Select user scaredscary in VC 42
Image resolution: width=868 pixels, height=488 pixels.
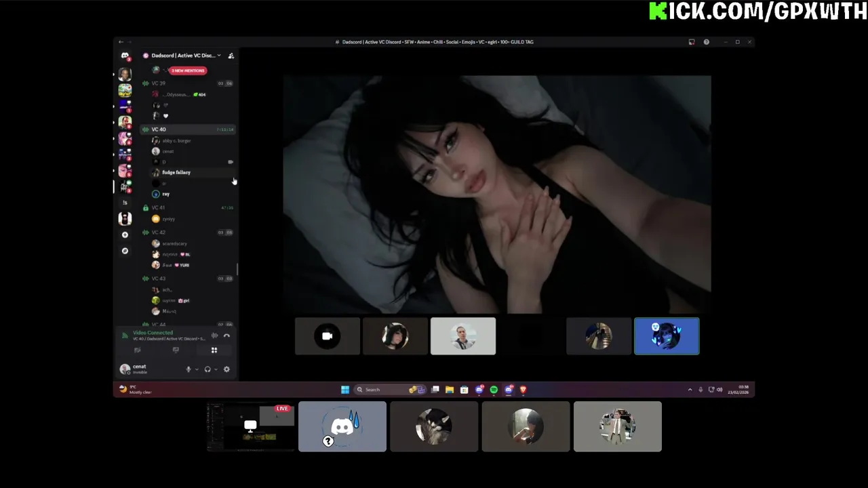[x=174, y=243]
